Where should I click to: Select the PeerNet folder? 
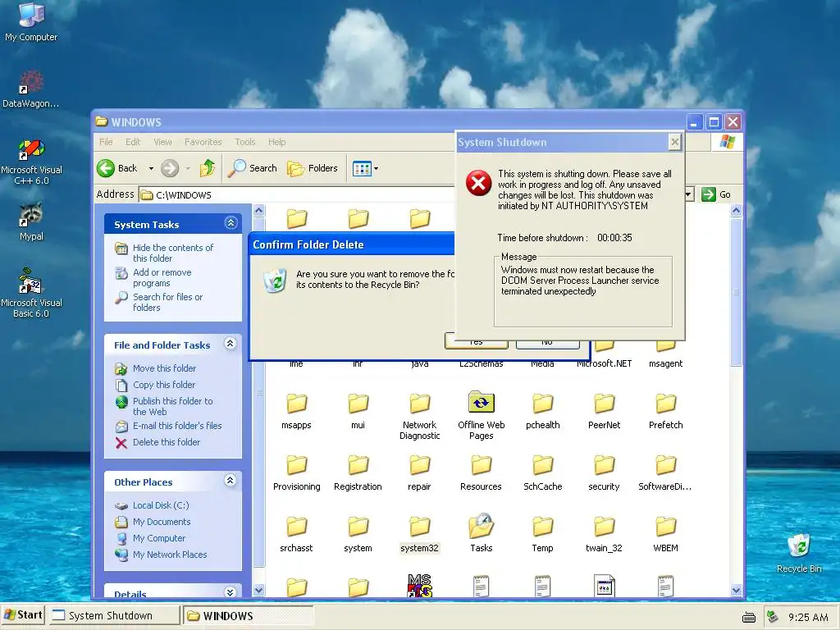pos(604,412)
